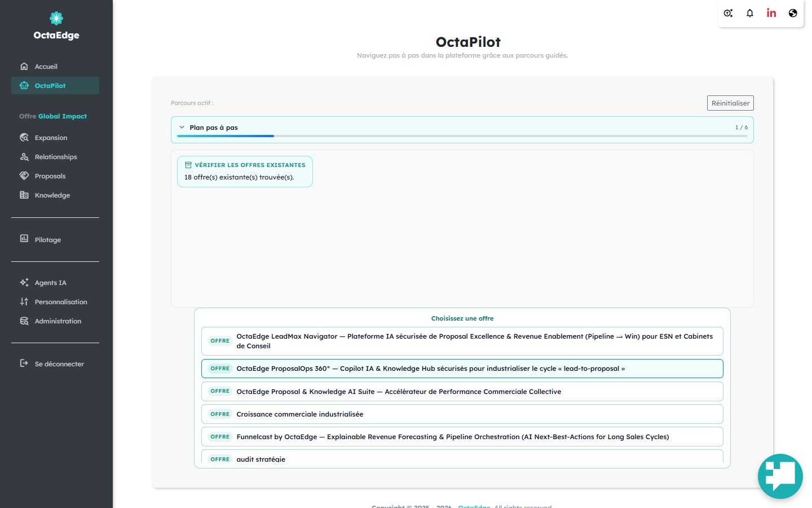Select the Funnelcast by OctaEdge offer
The image size is (812, 508).
point(462,436)
